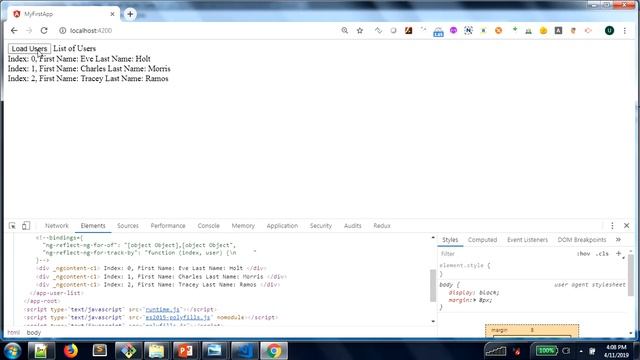Toggle the :hov element state panel
The height and width of the screenshot is (360, 640).
[584, 254]
